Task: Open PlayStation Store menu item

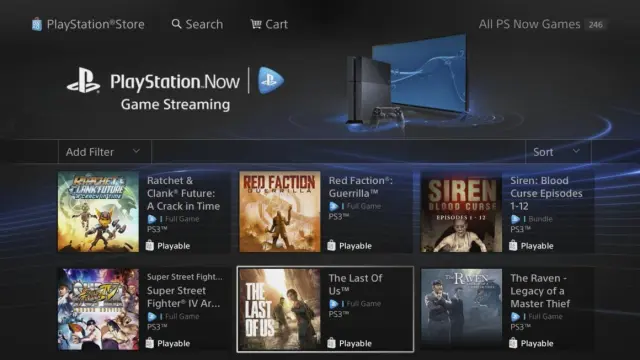Action: [x=88, y=24]
